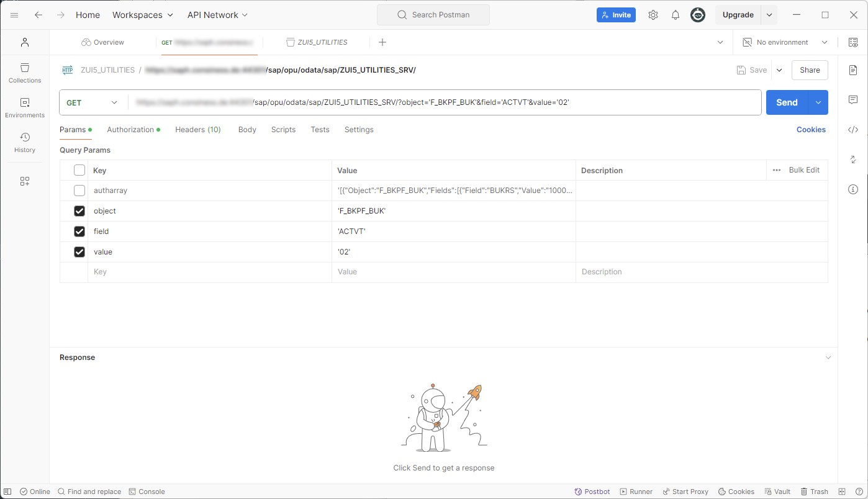Click the Search Postman field
This screenshot has height=499, width=868.
coord(433,15)
